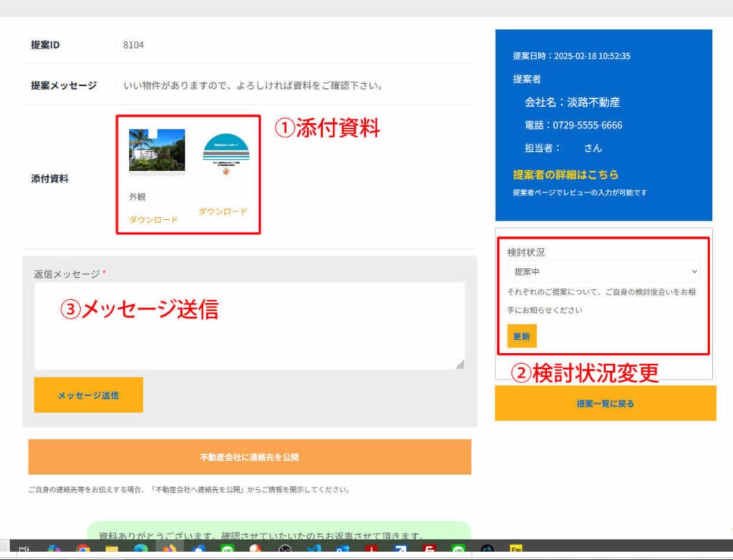Click 不動産会社に連絡先を公開 to share contact info

[x=248, y=455]
